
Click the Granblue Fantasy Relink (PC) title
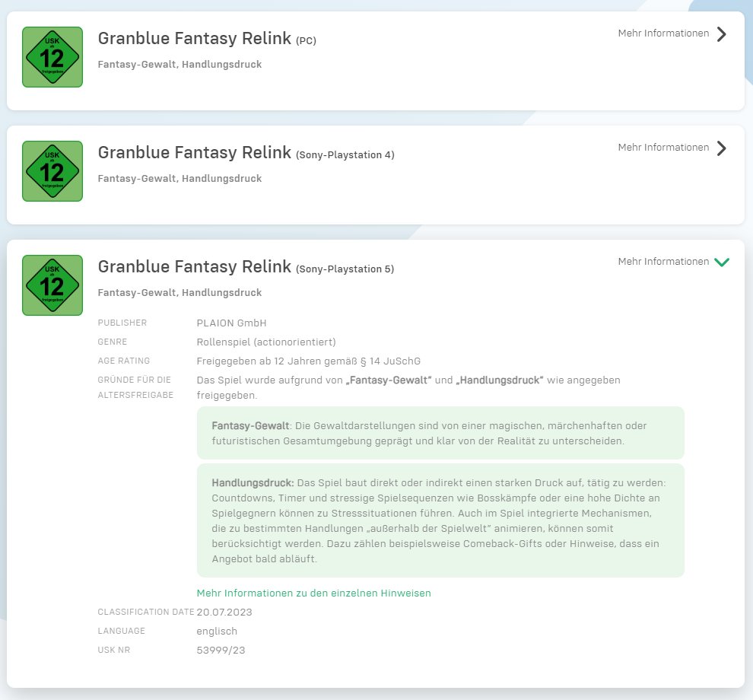pyautogui.click(x=207, y=39)
